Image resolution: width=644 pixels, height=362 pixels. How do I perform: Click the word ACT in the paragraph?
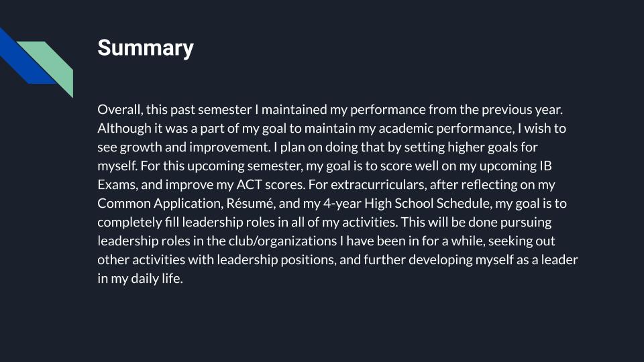pos(249,185)
